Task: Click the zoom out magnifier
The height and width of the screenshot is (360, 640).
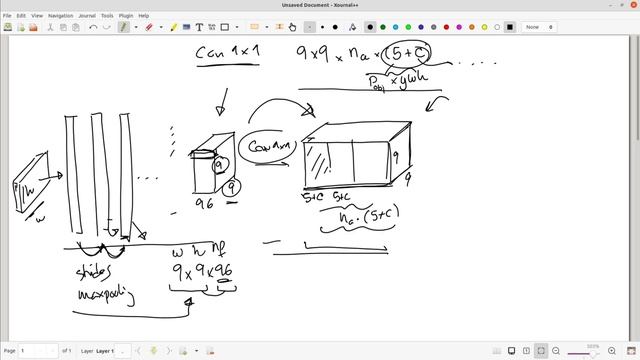Action: (x=556, y=351)
